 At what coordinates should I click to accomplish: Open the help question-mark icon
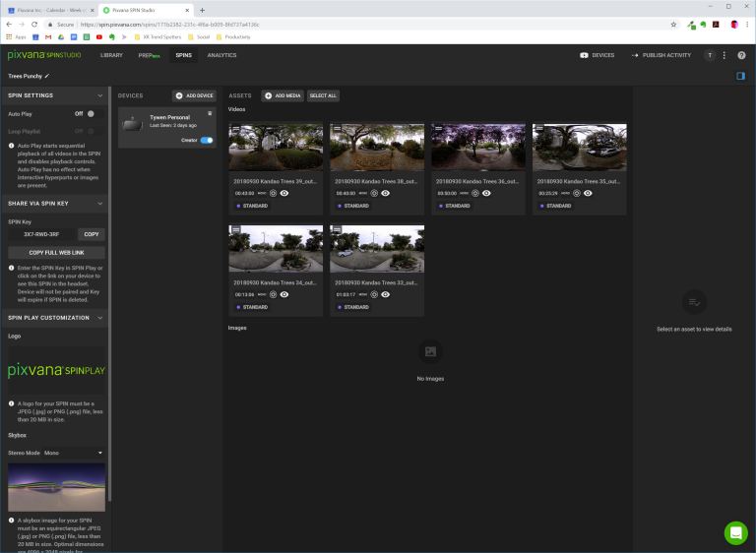(741, 55)
